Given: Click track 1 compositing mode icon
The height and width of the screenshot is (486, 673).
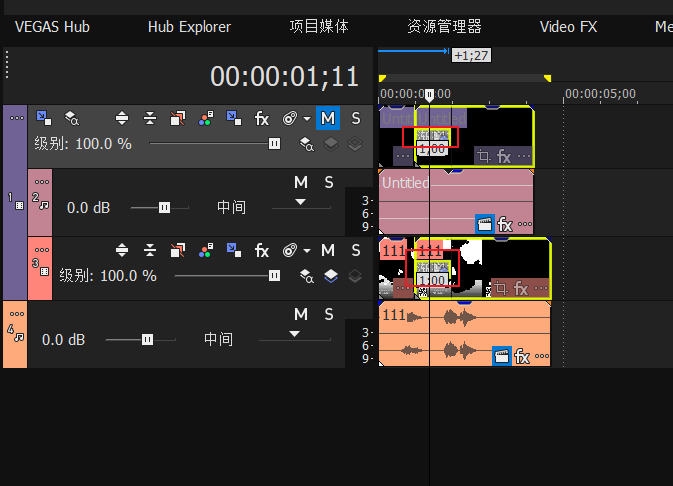Looking at the screenshot, I should (355, 144).
